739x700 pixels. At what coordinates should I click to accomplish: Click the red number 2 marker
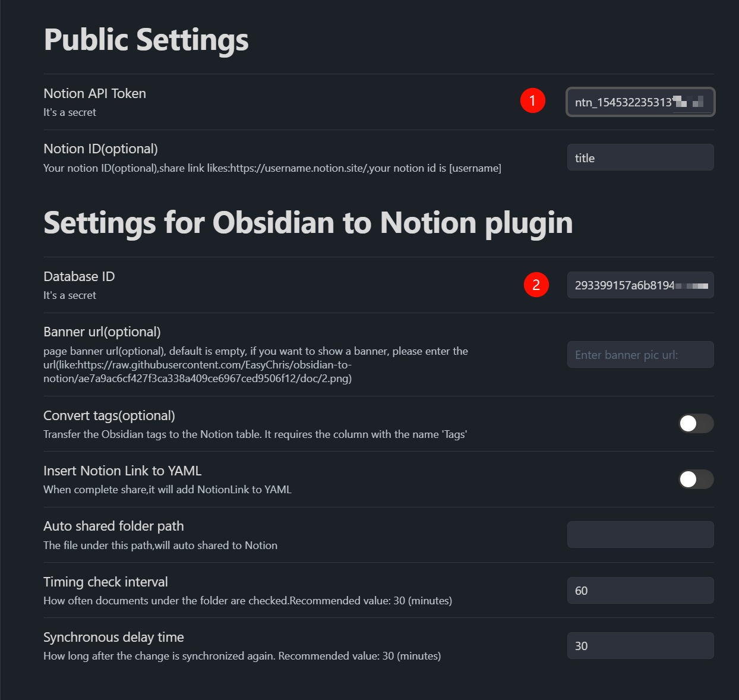coord(536,285)
